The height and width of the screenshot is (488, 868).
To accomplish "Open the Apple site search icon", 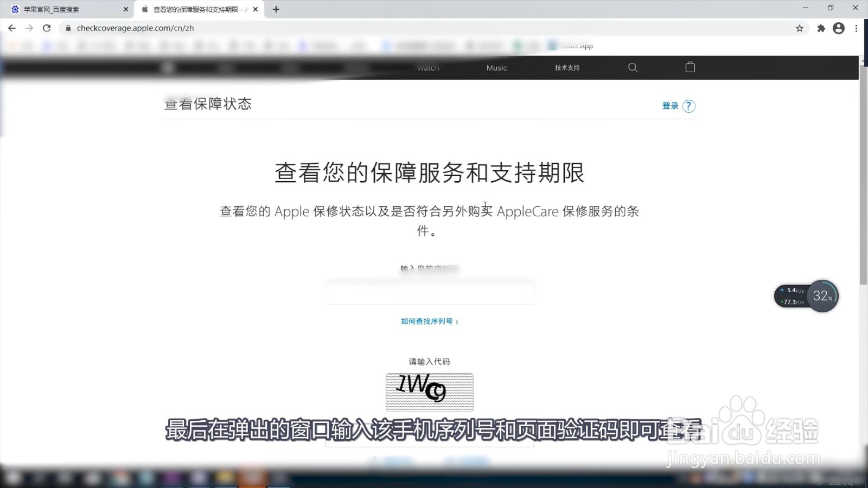I will click(x=633, y=67).
